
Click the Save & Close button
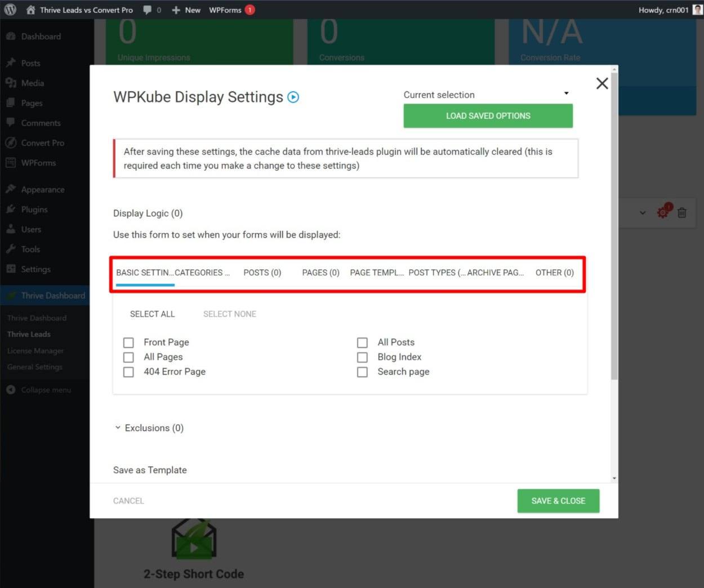(x=558, y=501)
